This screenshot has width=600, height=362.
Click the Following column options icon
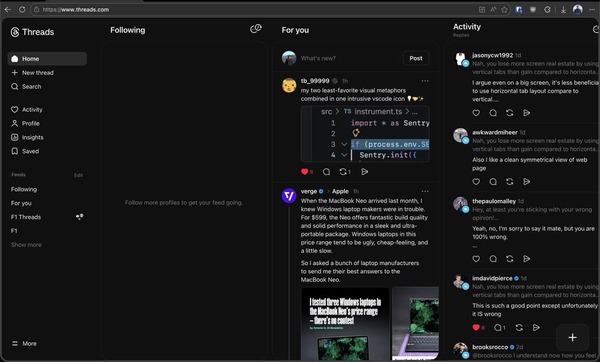click(256, 29)
